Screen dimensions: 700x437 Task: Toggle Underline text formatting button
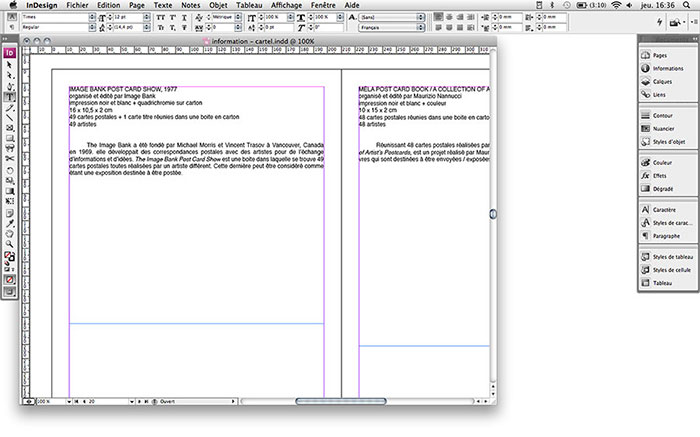(x=183, y=18)
